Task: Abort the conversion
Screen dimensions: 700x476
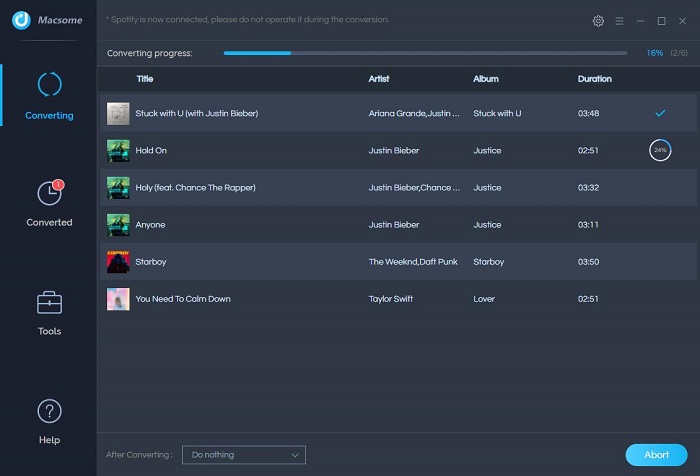Action: (x=656, y=455)
